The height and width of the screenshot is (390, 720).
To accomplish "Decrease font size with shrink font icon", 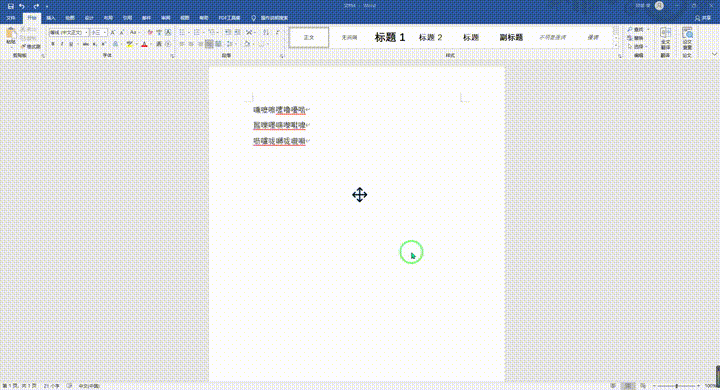I will [121, 33].
